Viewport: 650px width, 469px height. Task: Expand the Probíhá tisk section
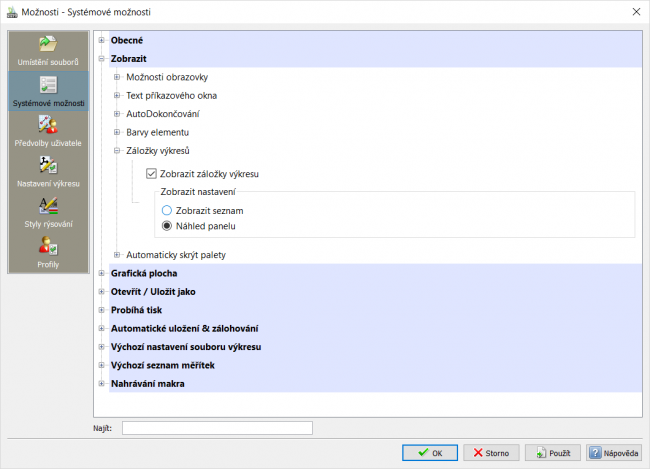tap(101, 310)
